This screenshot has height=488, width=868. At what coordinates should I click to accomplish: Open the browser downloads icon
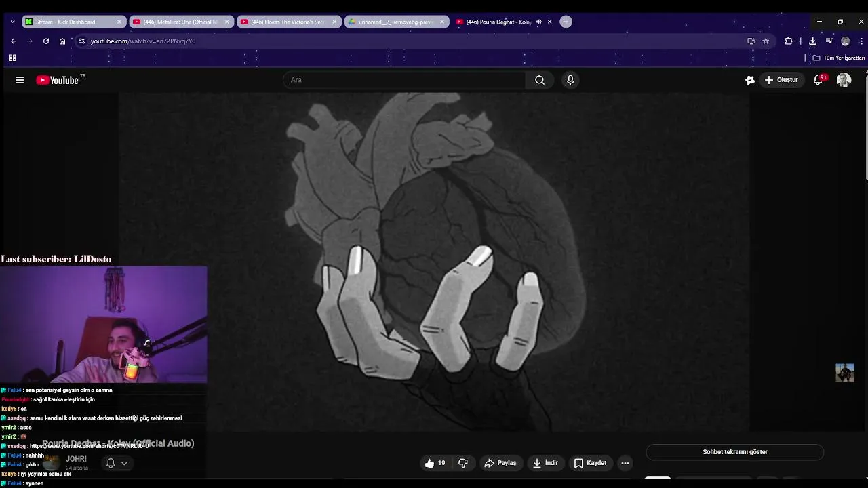tap(812, 41)
